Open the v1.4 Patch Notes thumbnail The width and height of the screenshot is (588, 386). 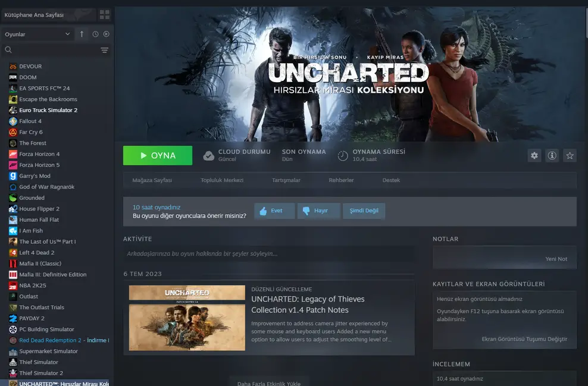tap(187, 318)
